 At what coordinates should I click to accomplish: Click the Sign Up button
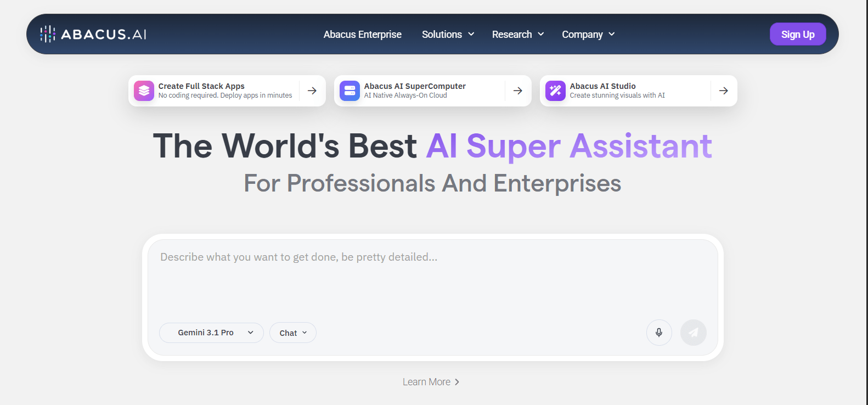[x=798, y=34]
